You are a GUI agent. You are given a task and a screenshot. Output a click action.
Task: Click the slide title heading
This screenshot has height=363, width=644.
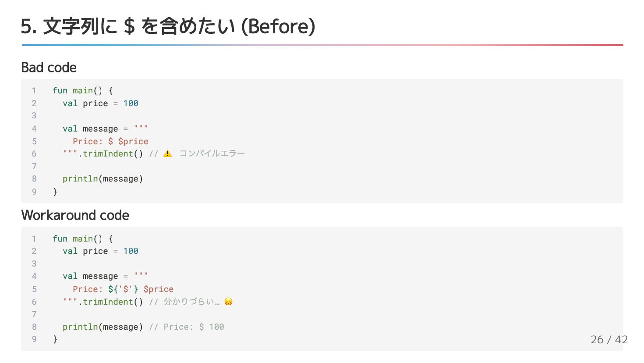tap(168, 26)
